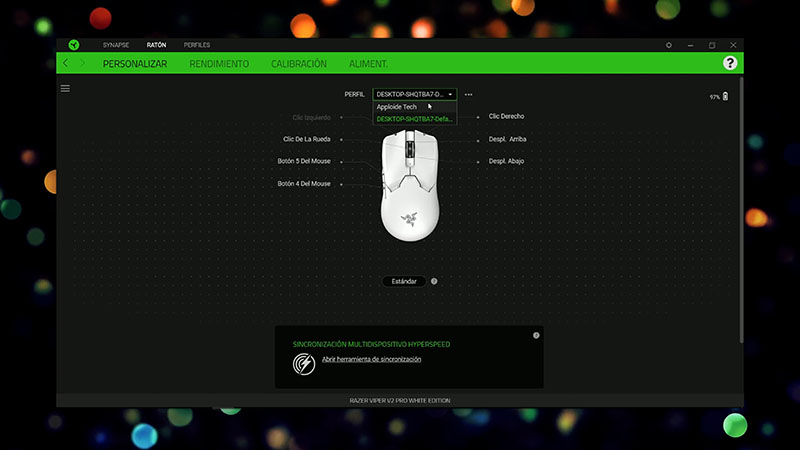Screen dimensions: 800x450
Task: Minimize the Razer Synapse window
Action: (690, 45)
